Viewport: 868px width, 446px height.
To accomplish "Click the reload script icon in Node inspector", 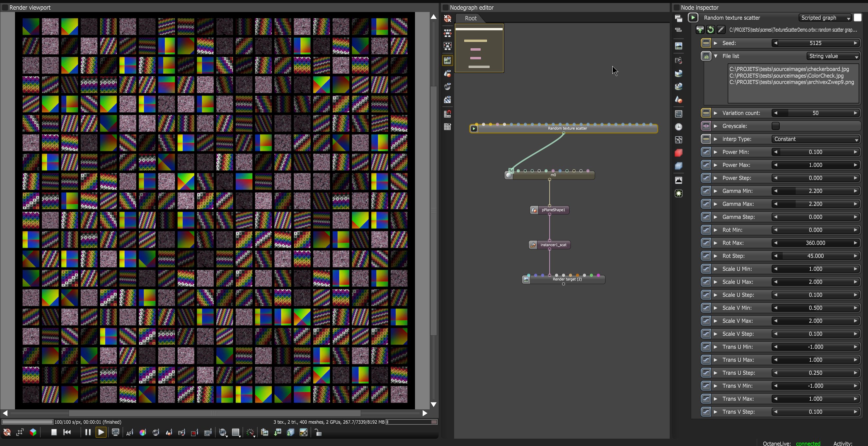I will coord(710,30).
